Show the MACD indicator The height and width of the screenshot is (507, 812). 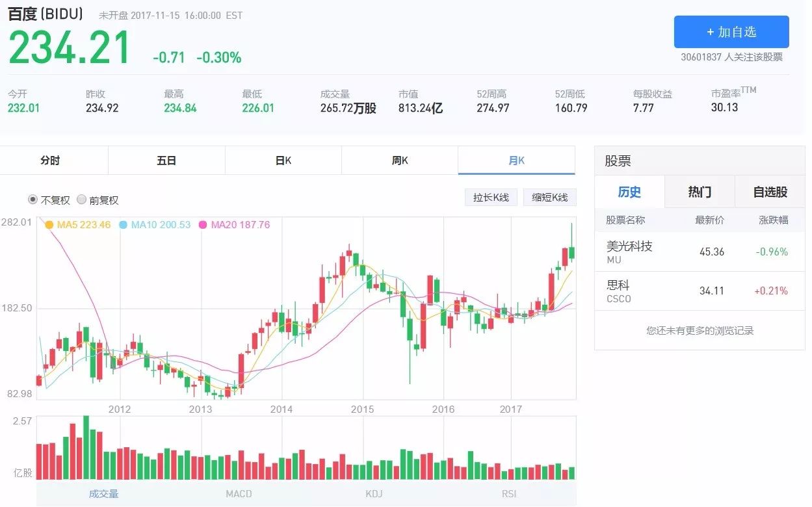[239, 494]
